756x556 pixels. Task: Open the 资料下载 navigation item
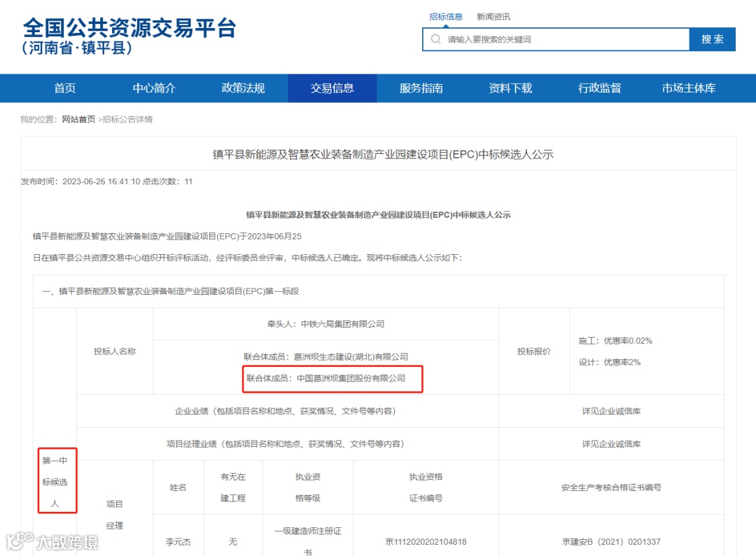point(510,88)
